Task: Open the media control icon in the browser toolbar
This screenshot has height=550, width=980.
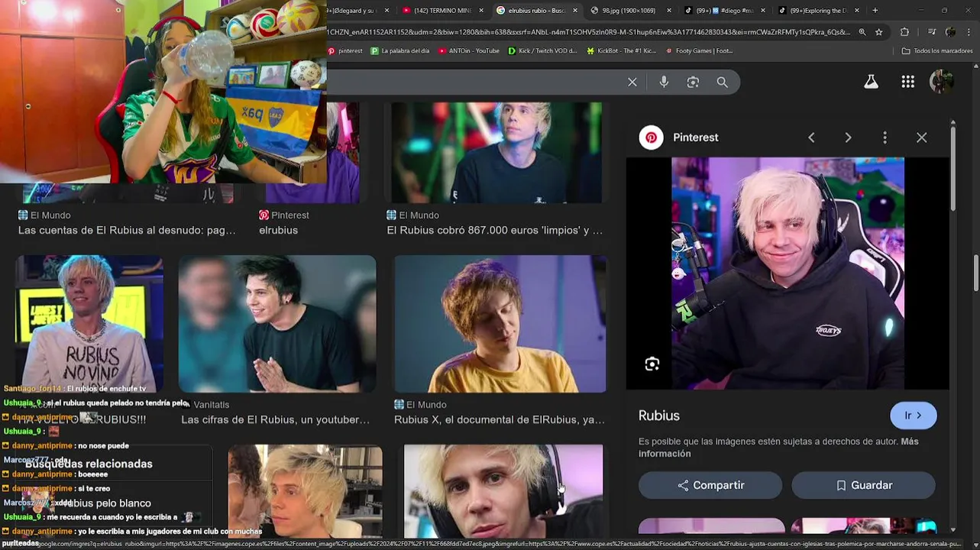Action: point(932,32)
